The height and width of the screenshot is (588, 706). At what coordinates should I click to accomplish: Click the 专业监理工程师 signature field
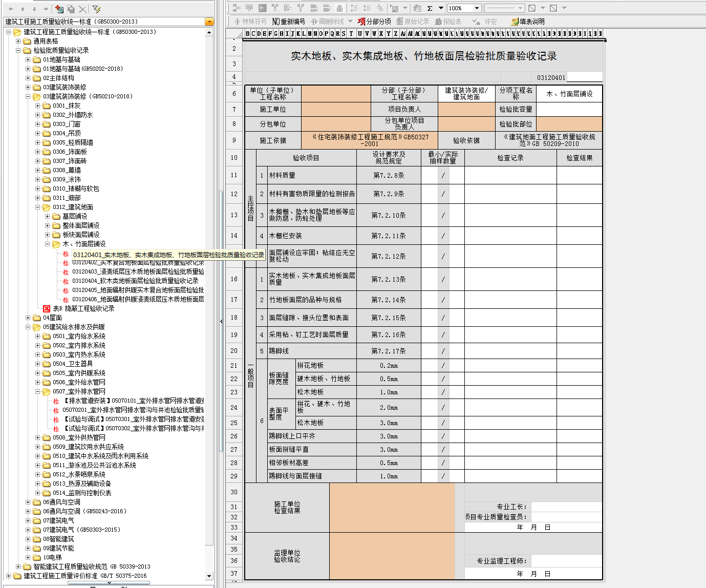(566, 561)
